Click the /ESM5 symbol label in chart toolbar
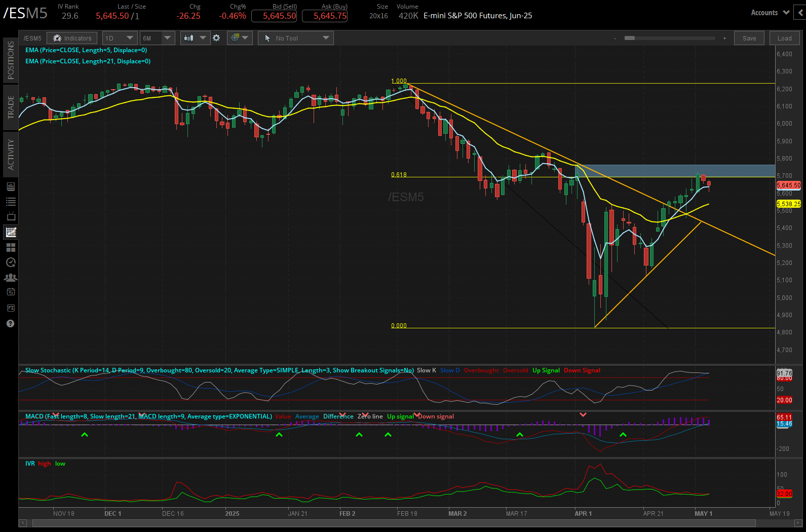The image size is (806, 532). pyautogui.click(x=32, y=39)
